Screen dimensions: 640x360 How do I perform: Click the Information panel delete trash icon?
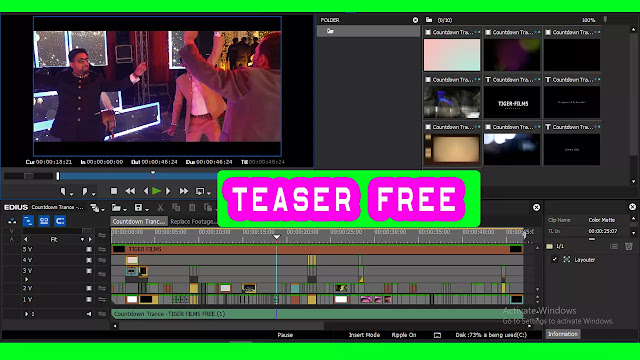pyautogui.click(x=629, y=247)
